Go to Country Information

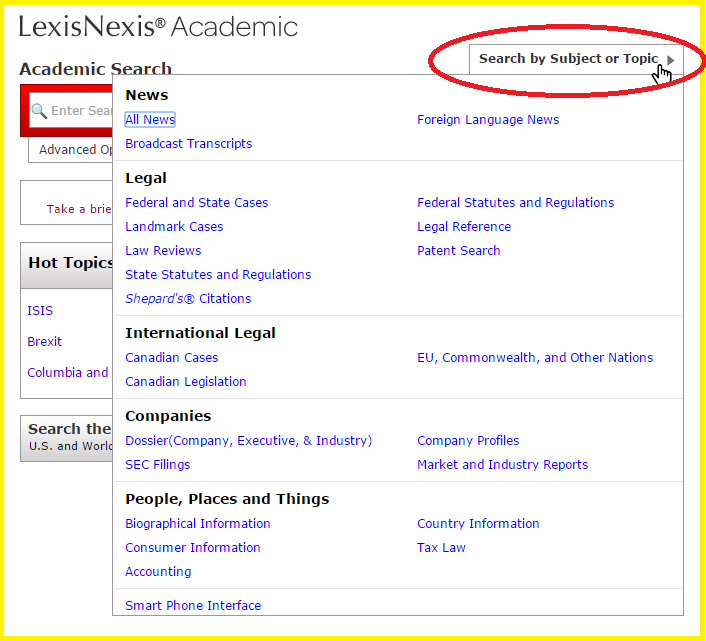click(478, 524)
